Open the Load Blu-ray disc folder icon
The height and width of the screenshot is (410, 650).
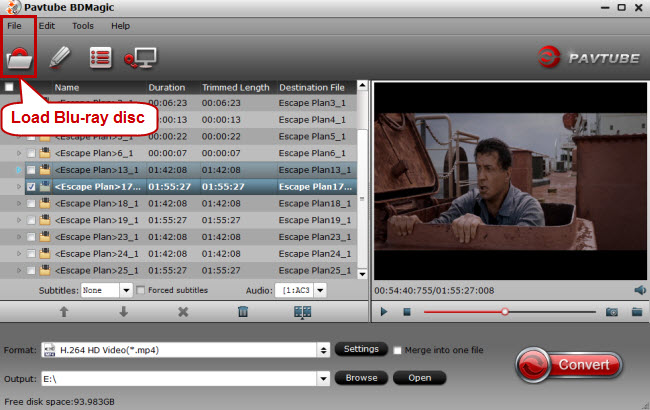coord(19,58)
